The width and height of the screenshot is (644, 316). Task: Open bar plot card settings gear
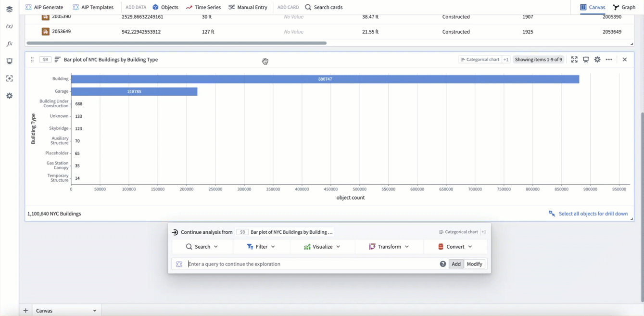[597, 60]
